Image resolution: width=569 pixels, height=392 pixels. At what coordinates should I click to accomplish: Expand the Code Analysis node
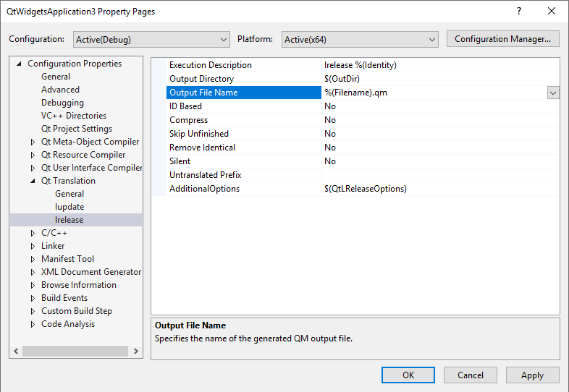click(33, 325)
